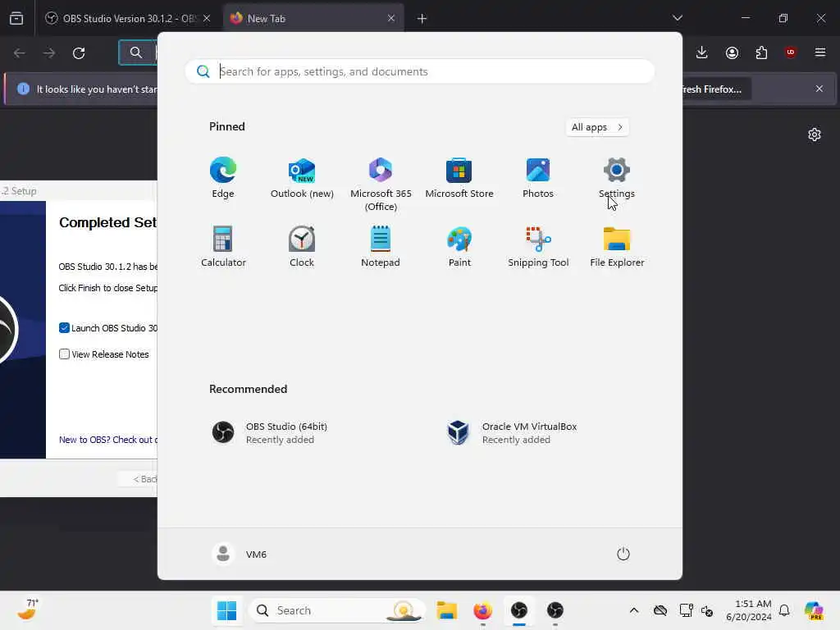The height and width of the screenshot is (630, 840).
Task: Open Edge from pinned apps
Action: (x=223, y=178)
